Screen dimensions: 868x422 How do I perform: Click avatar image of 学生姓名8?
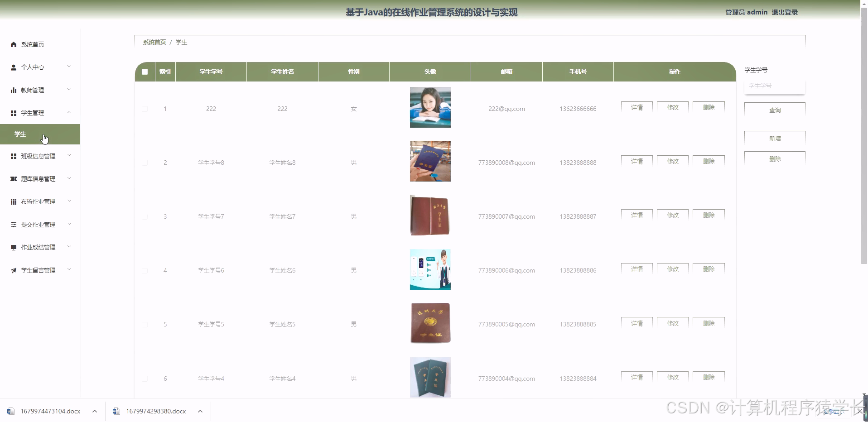pos(430,161)
